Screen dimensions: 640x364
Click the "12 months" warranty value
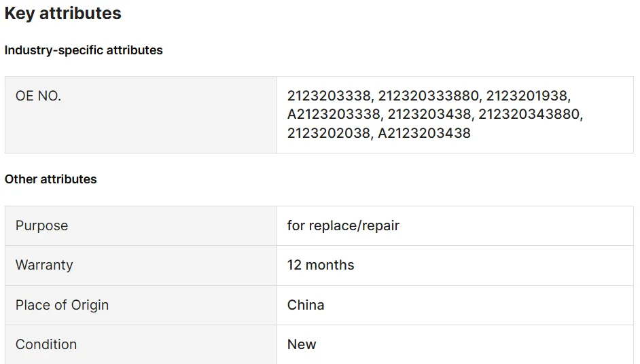coord(321,265)
